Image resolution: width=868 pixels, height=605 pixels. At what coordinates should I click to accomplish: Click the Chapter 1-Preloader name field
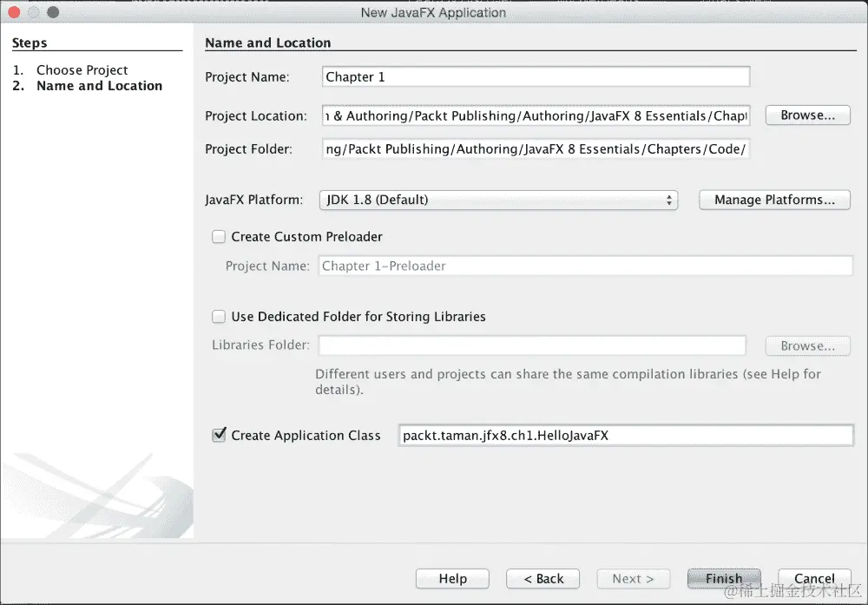(x=585, y=266)
